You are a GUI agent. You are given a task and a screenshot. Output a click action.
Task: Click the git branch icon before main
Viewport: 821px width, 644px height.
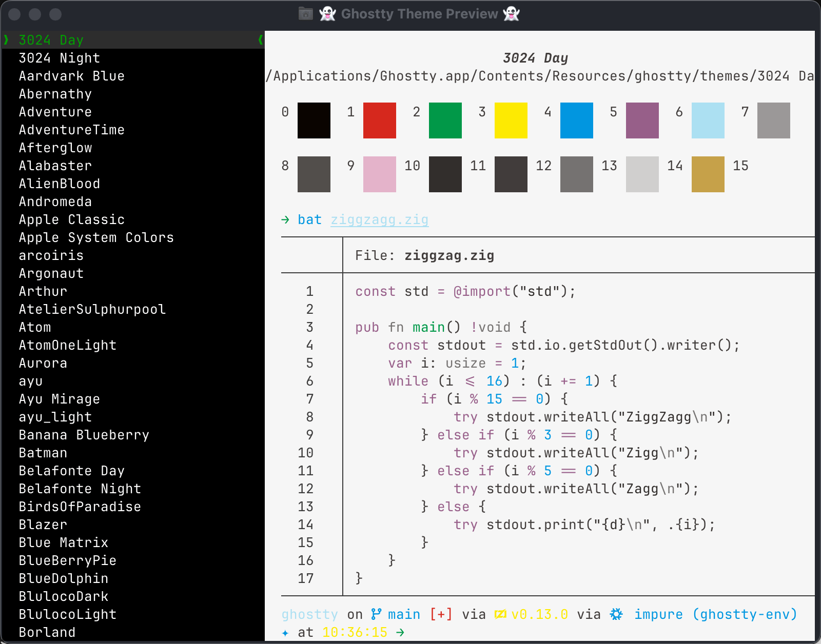(376, 614)
